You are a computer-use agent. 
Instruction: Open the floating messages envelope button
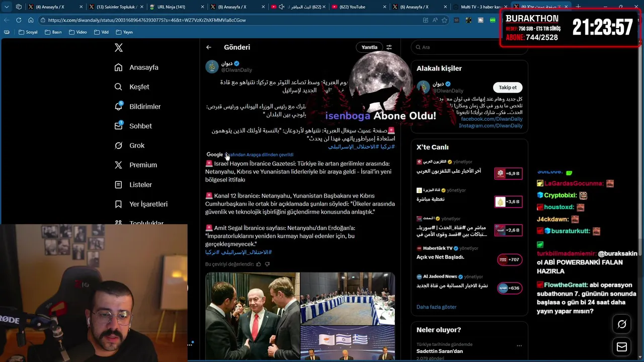tap(622, 347)
